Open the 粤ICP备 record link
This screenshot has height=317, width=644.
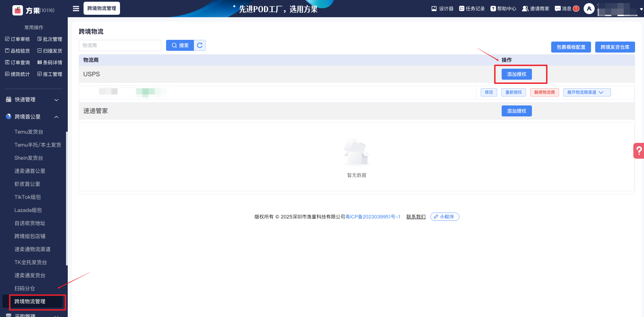pyautogui.click(x=373, y=217)
